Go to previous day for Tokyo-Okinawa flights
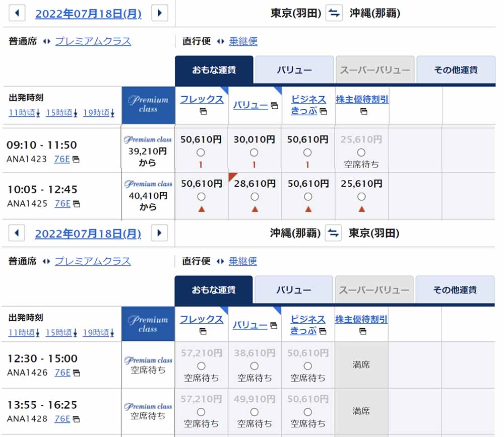504x437 pixels. (x=17, y=13)
